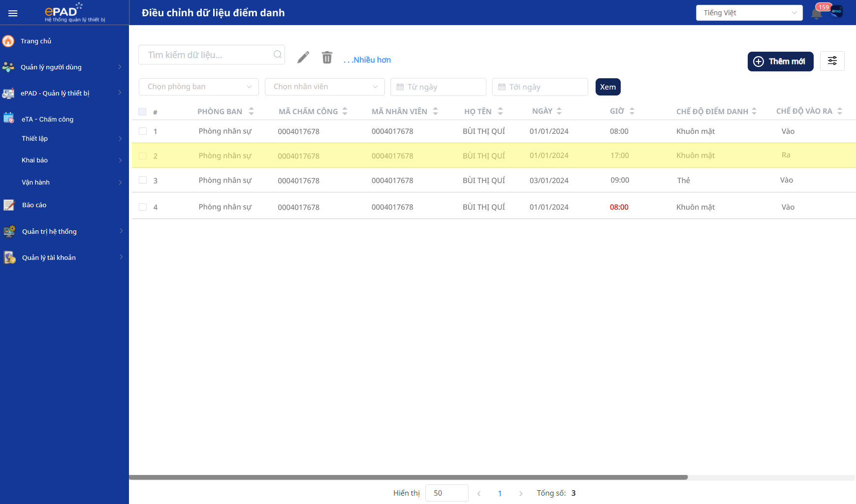Click page number 1
856x504 pixels.
[x=500, y=493]
